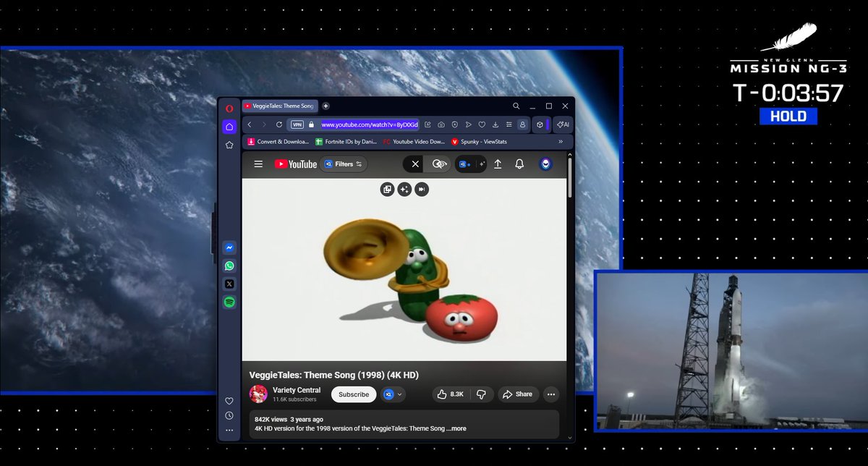Open Spunky - ViewStats bookmark
The width and height of the screenshot is (868, 466).
point(480,142)
